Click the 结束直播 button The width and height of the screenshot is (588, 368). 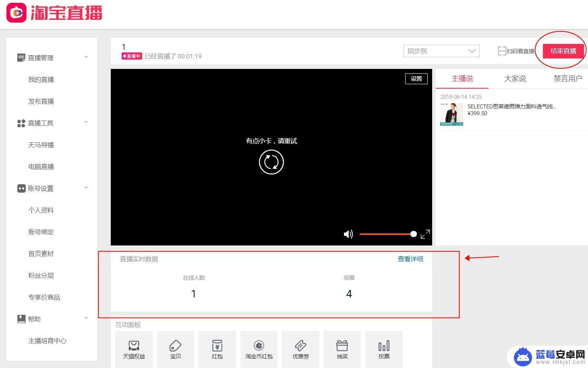563,51
